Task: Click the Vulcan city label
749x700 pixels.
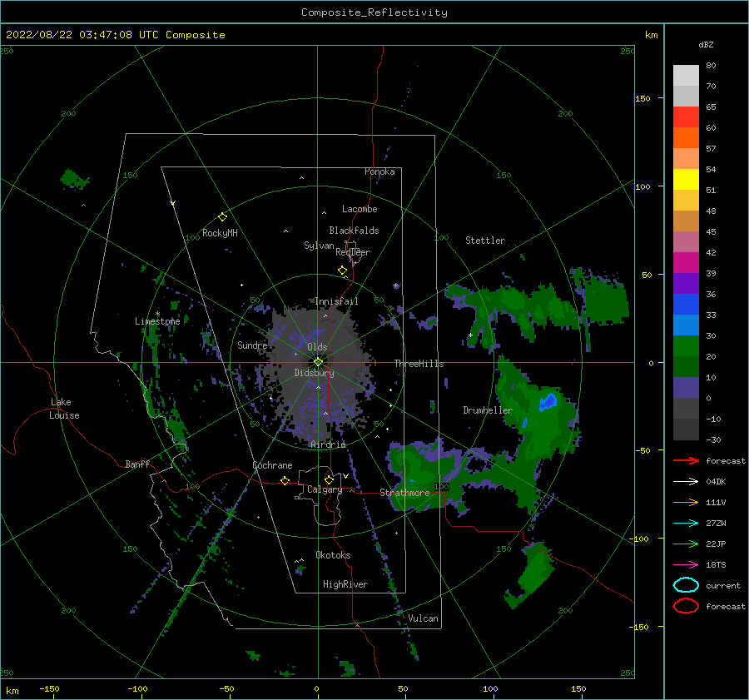Action: [x=423, y=618]
